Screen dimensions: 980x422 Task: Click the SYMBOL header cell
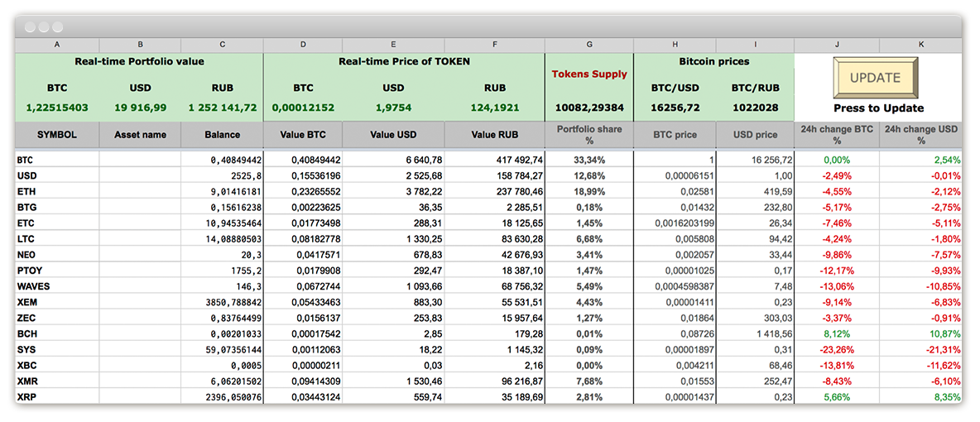[57, 134]
